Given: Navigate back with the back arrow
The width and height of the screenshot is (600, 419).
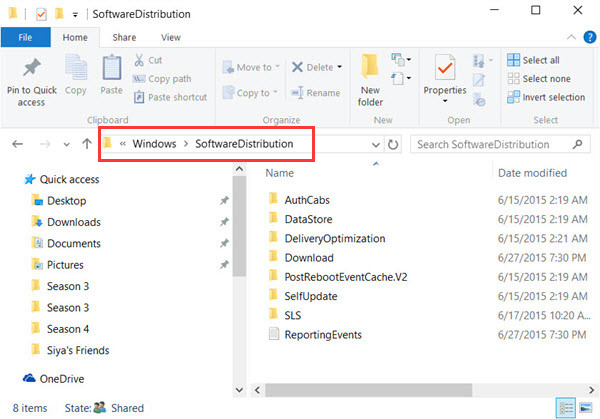Looking at the screenshot, I should (18, 144).
